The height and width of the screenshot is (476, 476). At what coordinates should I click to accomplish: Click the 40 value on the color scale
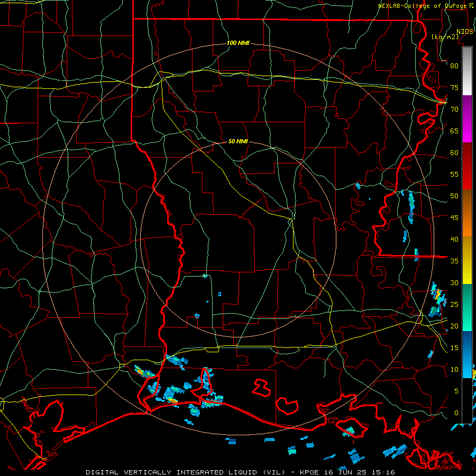click(x=454, y=239)
